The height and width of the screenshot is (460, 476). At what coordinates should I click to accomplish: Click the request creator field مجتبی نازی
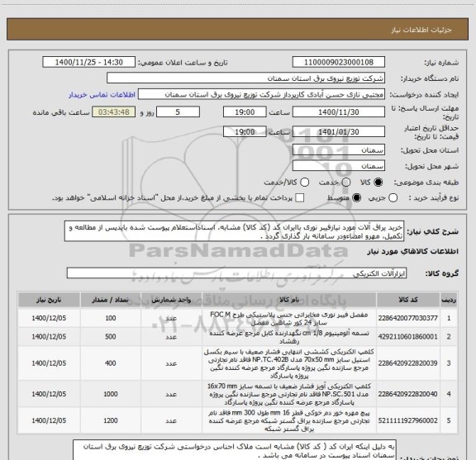(261, 95)
